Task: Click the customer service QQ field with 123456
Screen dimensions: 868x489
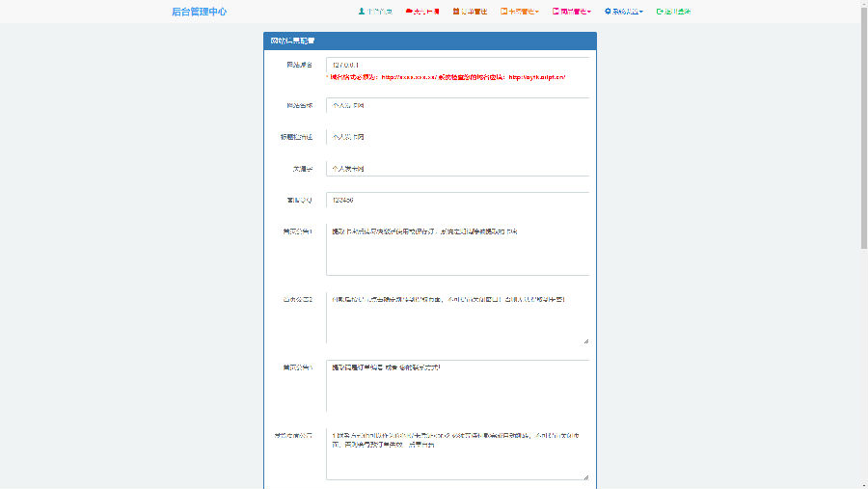Action: pyautogui.click(x=458, y=200)
